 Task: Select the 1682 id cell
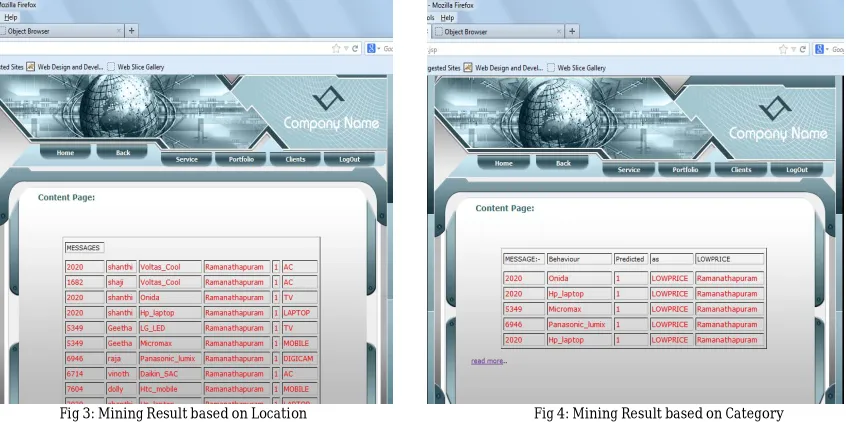pyautogui.click(x=84, y=282)
